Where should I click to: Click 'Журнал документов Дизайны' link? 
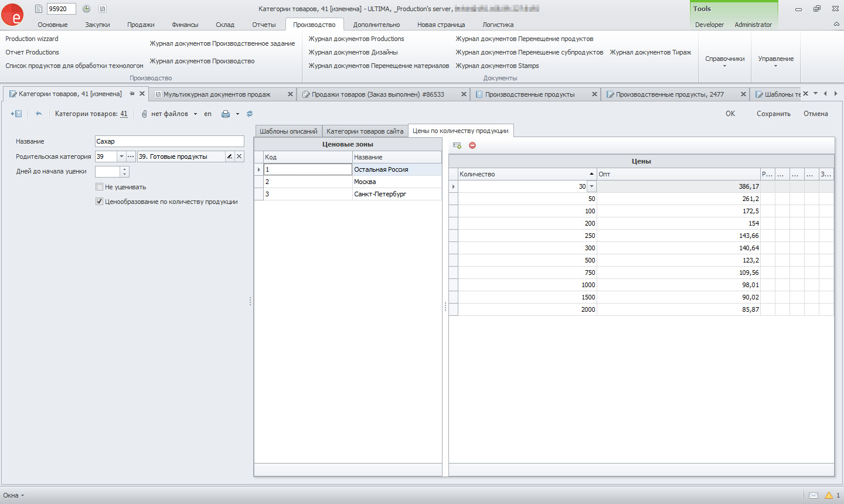tap(353, 52)
